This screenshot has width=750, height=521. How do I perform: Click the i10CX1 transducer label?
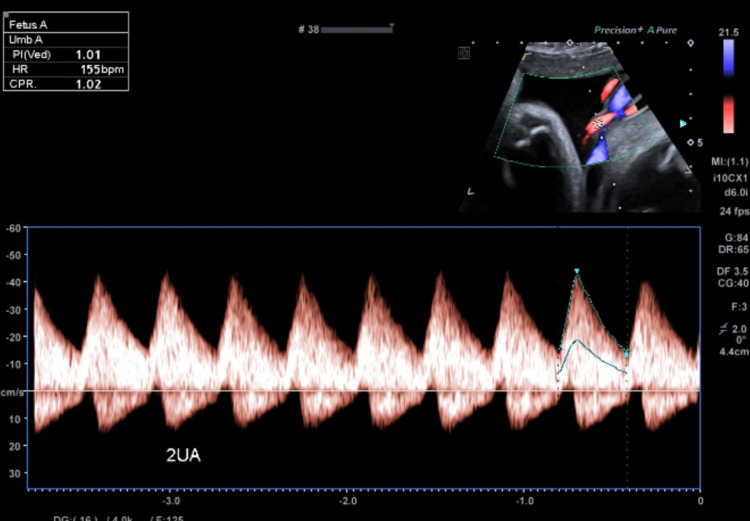click(730, 178)
